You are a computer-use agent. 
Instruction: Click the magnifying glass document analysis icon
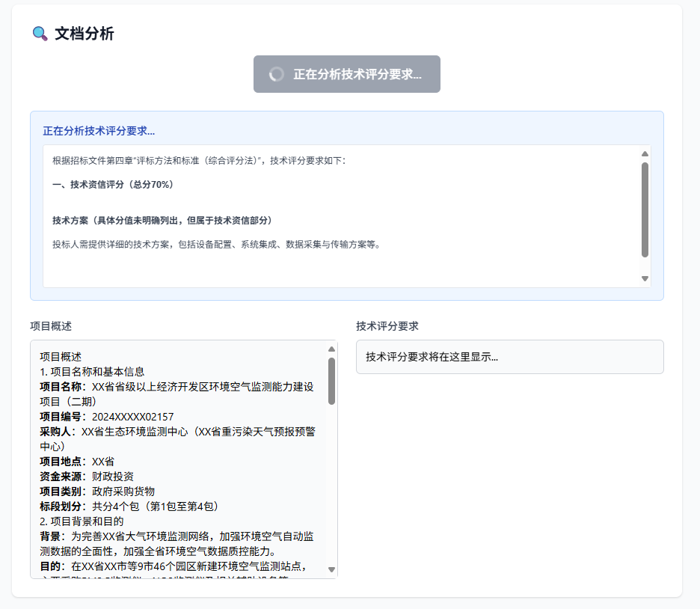pyautogui.click(x=40, y=34)
